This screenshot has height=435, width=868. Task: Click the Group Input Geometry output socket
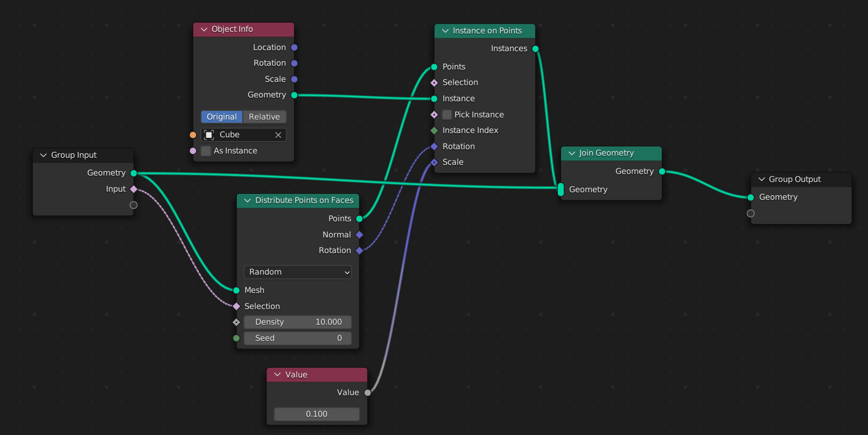click(x=134, y=173)
